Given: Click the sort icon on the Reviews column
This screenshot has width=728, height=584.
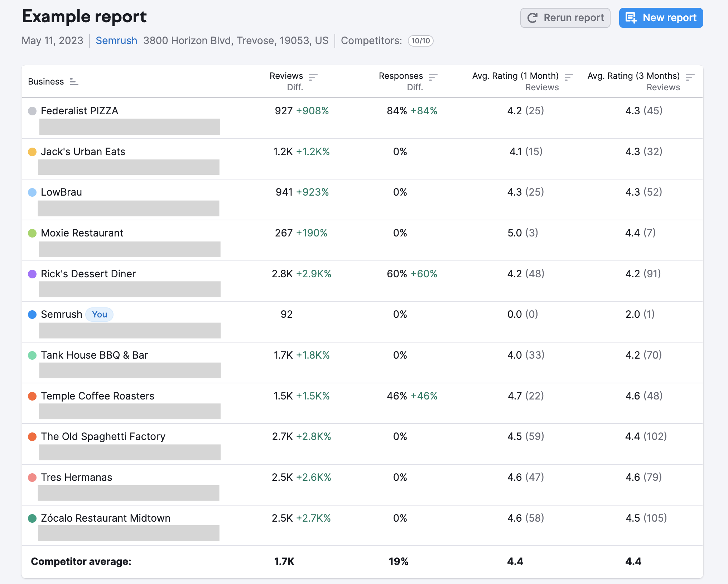Looking at the screenshot, I should click(313, 76).
